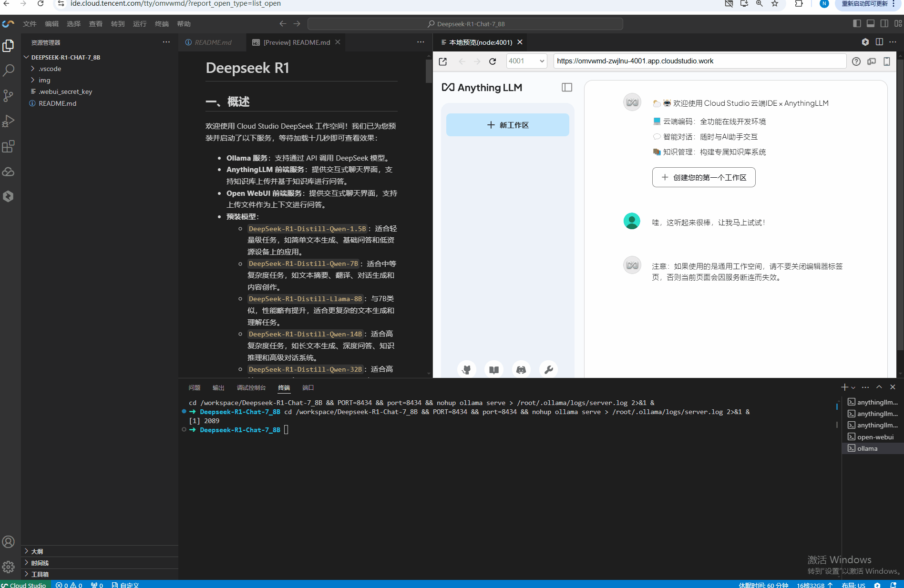
Task: Open the Extensions view
Action: pyautogui.click(x=9, y=146)
